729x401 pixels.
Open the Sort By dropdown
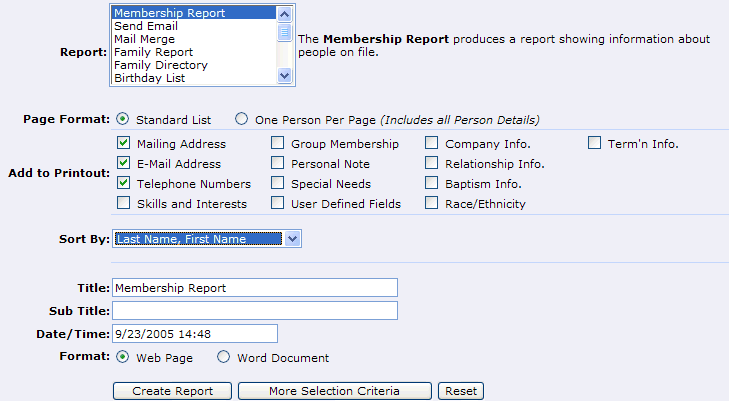(291, 239)
